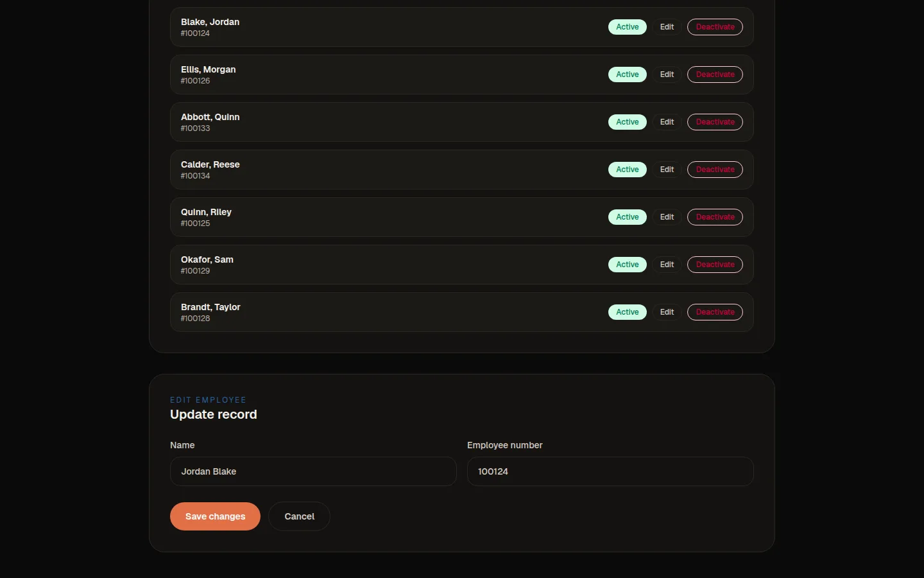Edit the Brandt, Taylor record
924x578 pixels.
(x=667, y=312)
